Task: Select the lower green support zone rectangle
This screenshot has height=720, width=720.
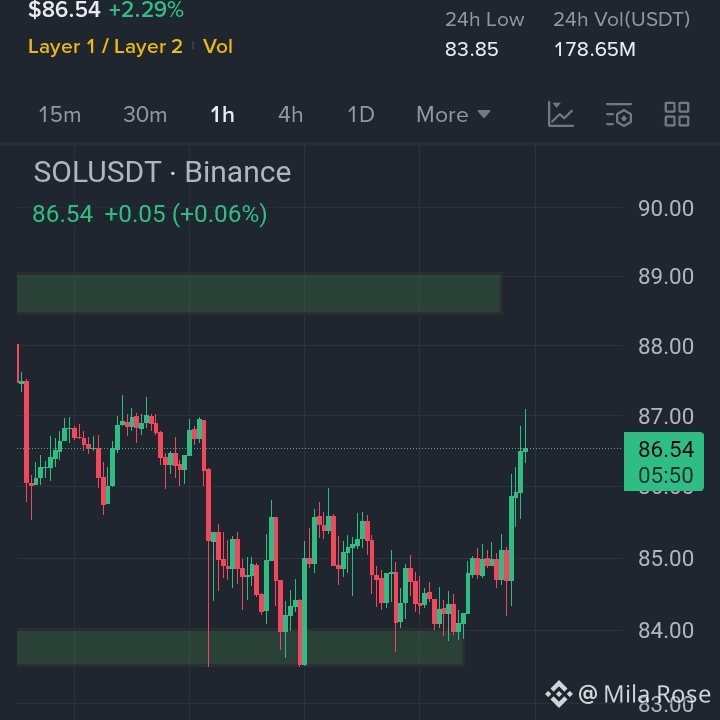Action: 240,647
